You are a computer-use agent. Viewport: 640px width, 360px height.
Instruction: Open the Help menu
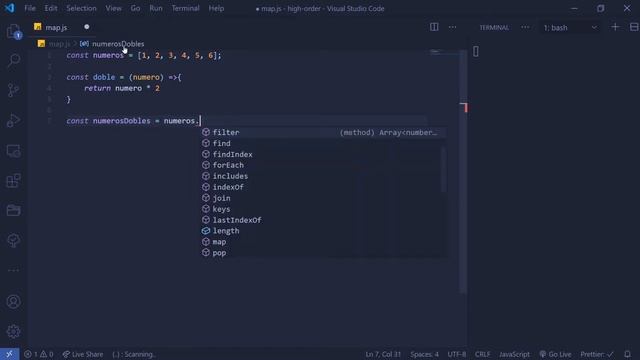tap(216, 8)
